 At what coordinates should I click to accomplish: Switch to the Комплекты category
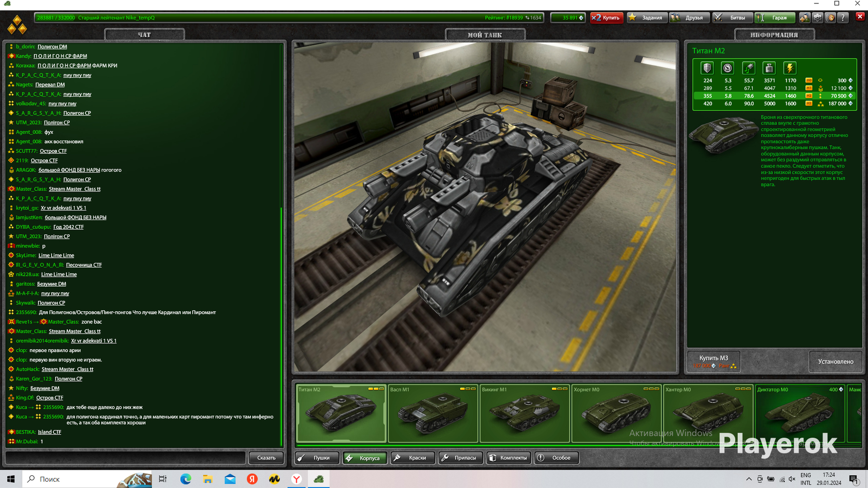coord(508,458)
